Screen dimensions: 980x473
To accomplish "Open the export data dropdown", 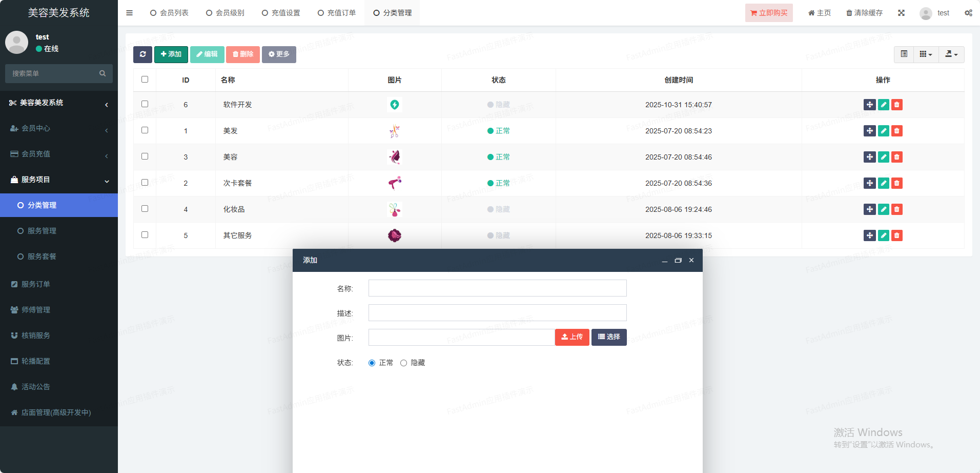I will click(x=951, y=54).
